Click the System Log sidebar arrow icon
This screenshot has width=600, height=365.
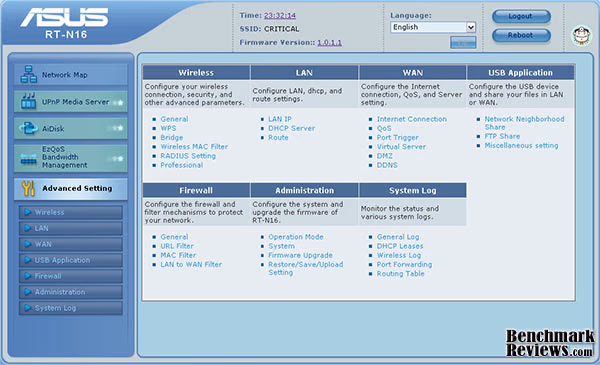tap(28, 308)
